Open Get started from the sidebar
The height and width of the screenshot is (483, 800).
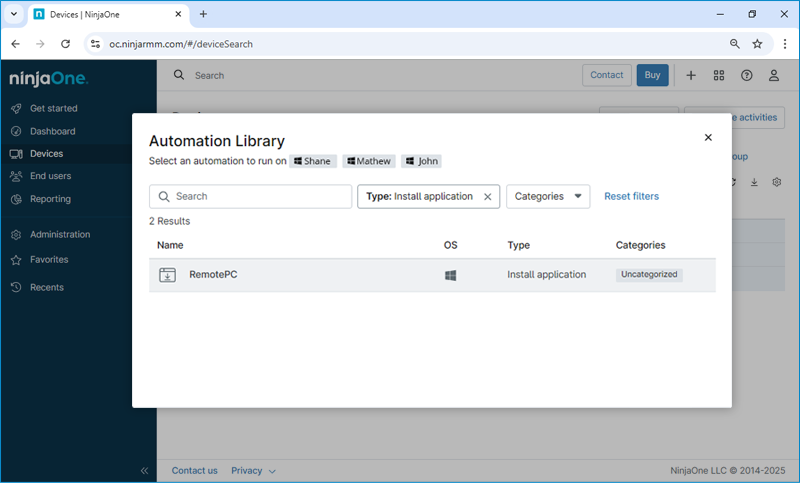[53, 108]
